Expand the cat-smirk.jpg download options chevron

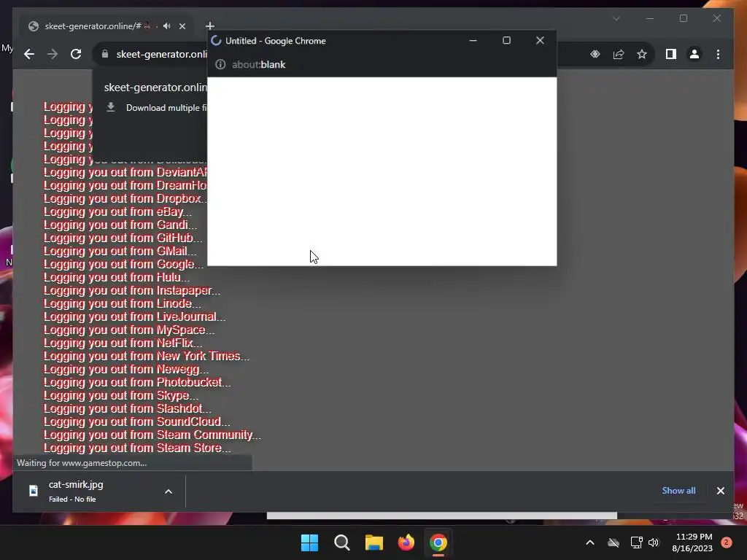pyautogui.click(x=169, y=491)
